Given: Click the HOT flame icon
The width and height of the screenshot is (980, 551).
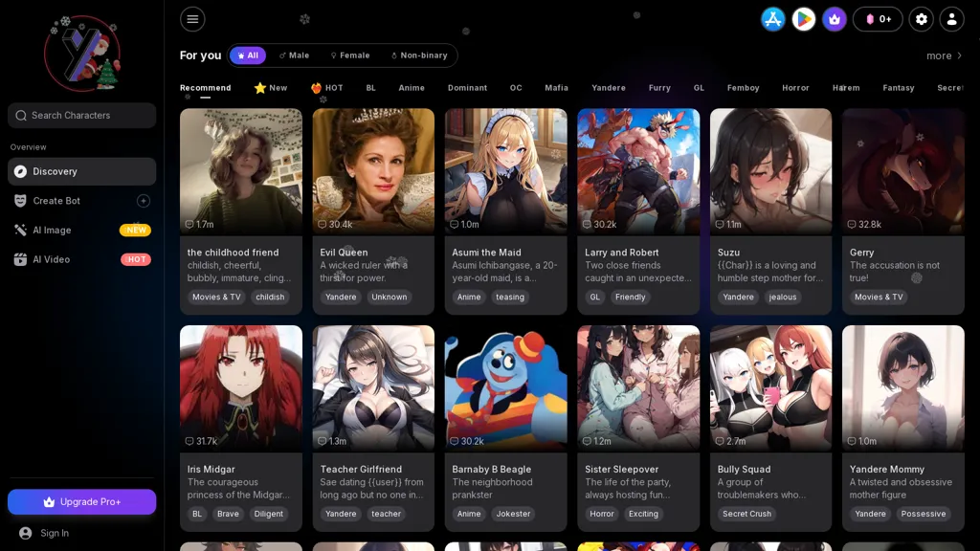Looking at the screenshot, I should coord(316,88).
